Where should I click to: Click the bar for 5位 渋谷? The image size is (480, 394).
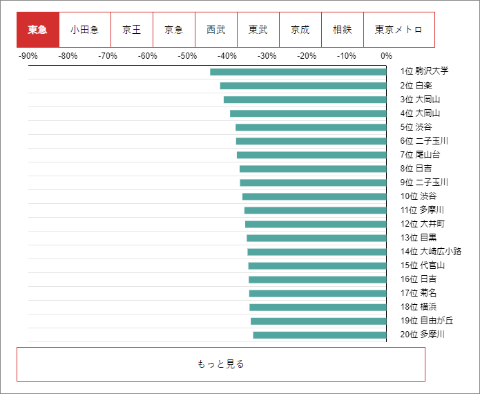tap(311, 128)
